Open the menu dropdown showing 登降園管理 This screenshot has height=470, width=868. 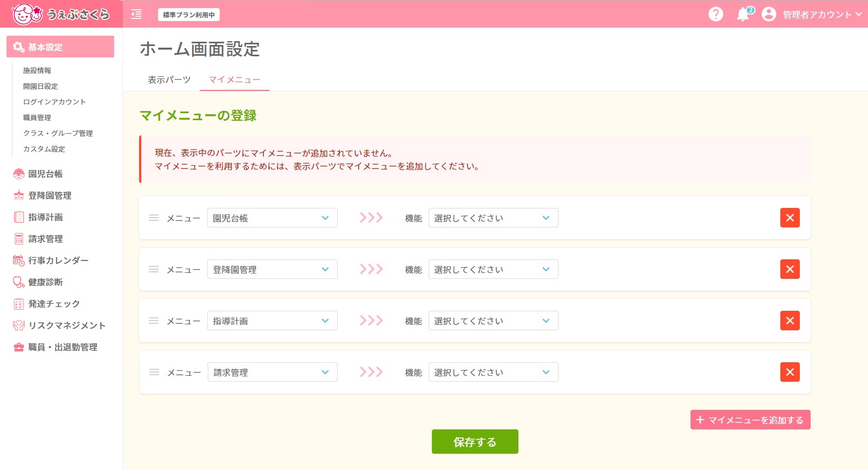(272, 269)
